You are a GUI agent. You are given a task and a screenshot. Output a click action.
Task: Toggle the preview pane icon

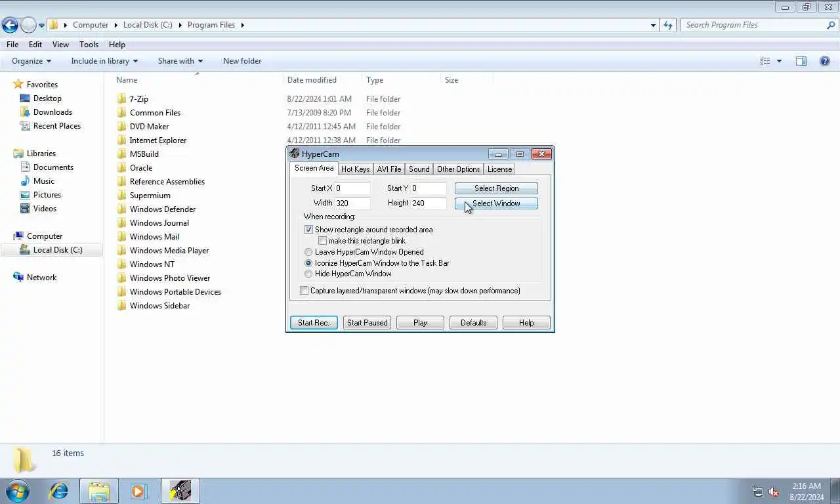tap(801, 61)
